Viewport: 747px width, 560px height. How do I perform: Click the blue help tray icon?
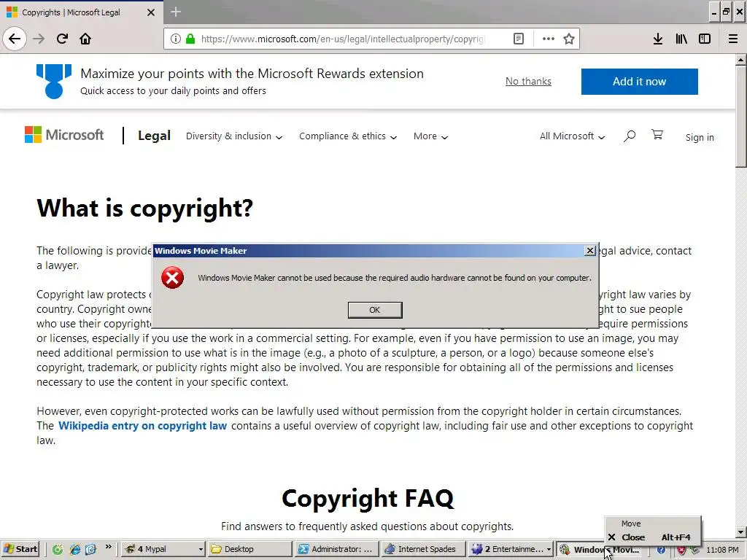(x=661, y=550)
